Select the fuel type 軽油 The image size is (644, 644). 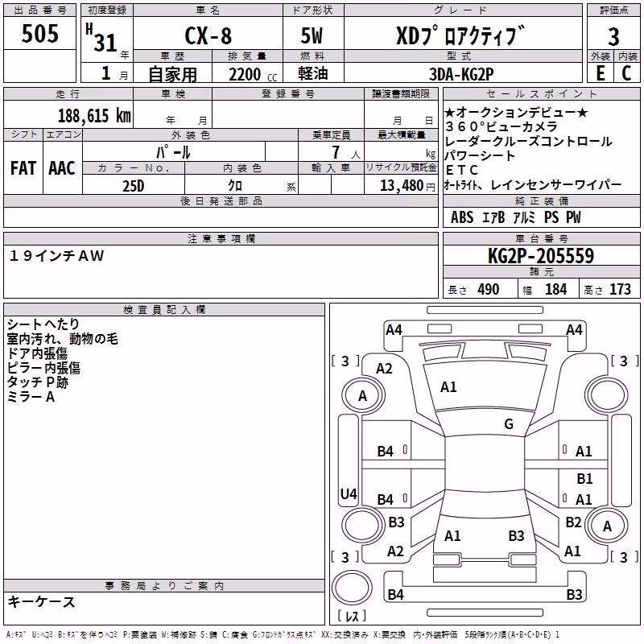coord(313,73)
